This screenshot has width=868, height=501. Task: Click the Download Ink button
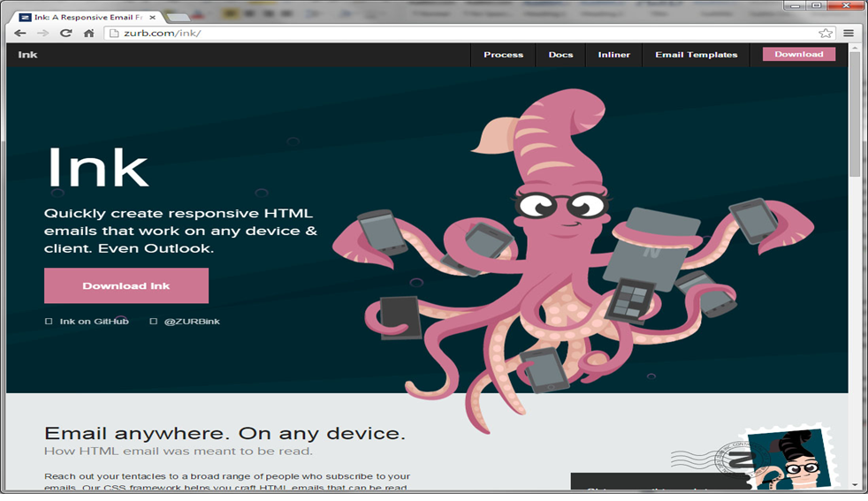tap(126, 285)
